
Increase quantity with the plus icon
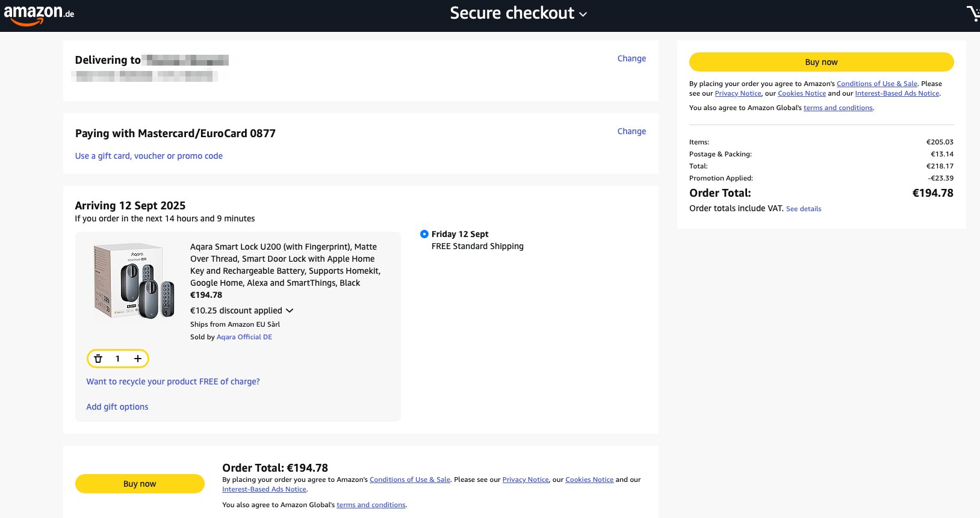pos(138,359)
